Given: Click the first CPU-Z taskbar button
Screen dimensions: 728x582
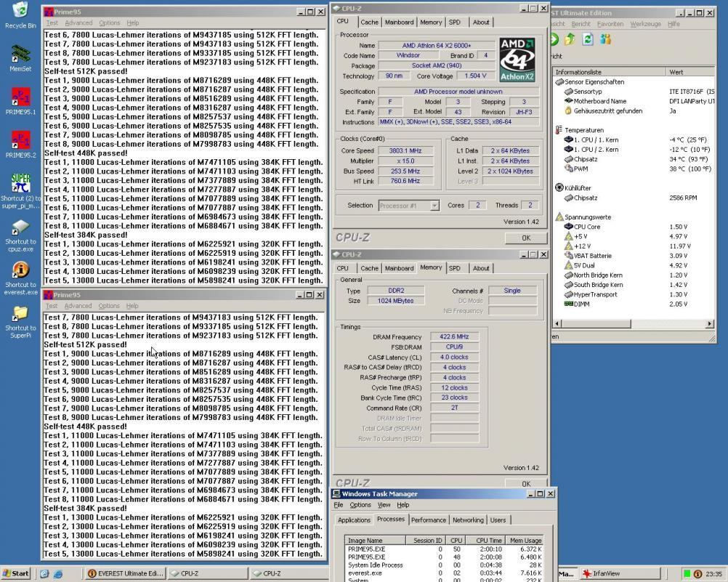Looking at the screenshot, I should [x=207, y=573].
